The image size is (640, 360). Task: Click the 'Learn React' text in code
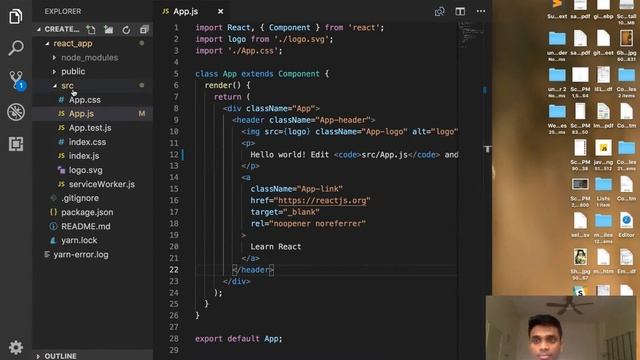point(276,247)
